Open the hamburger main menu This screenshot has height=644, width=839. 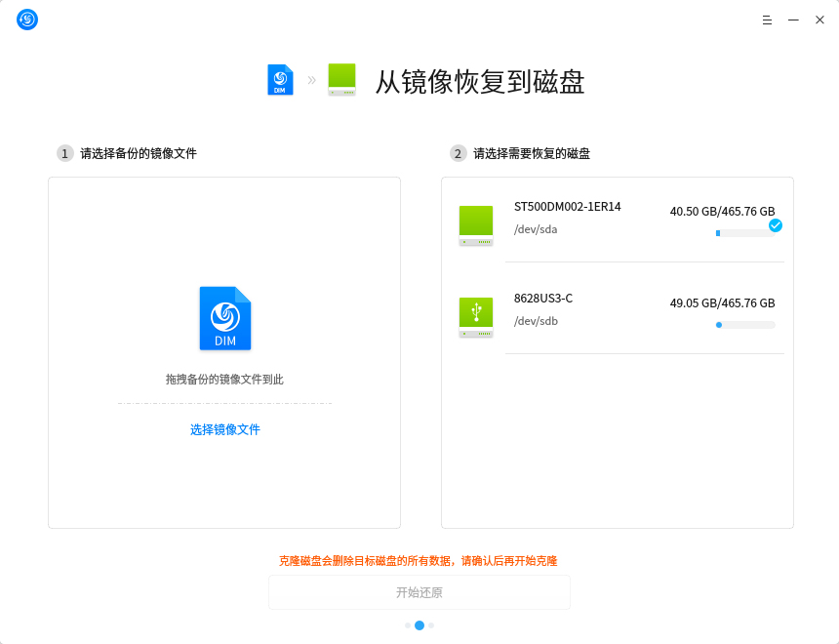[x=767, y=20]
